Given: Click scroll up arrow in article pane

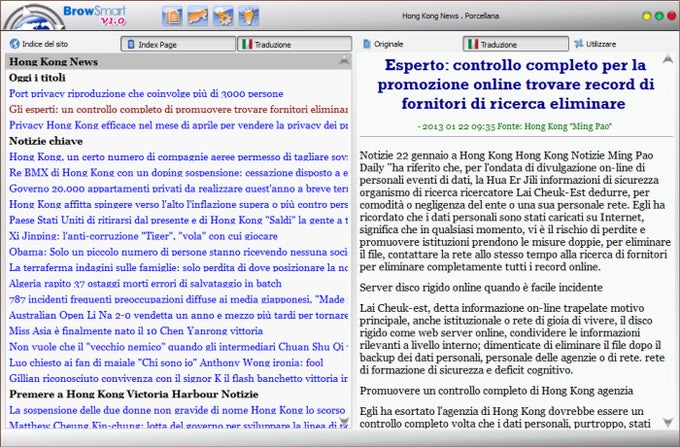Looking at the screenshot, I should point(668,59).
